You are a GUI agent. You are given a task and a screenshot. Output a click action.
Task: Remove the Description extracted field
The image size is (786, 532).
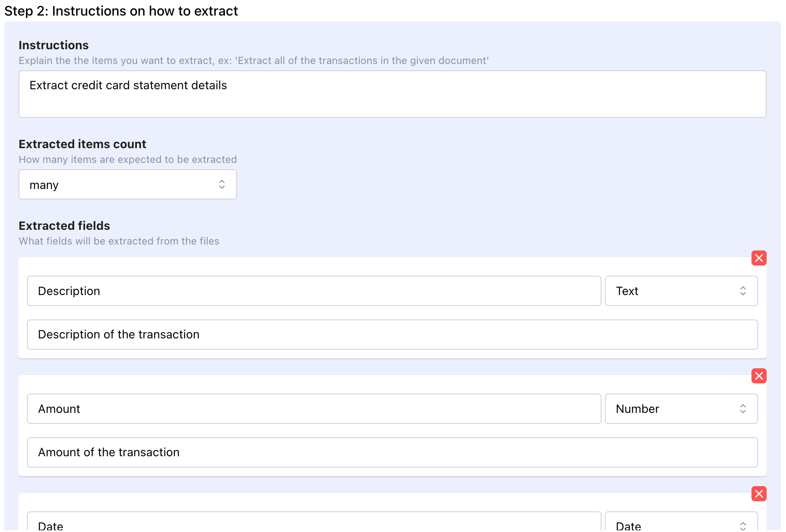759,258
